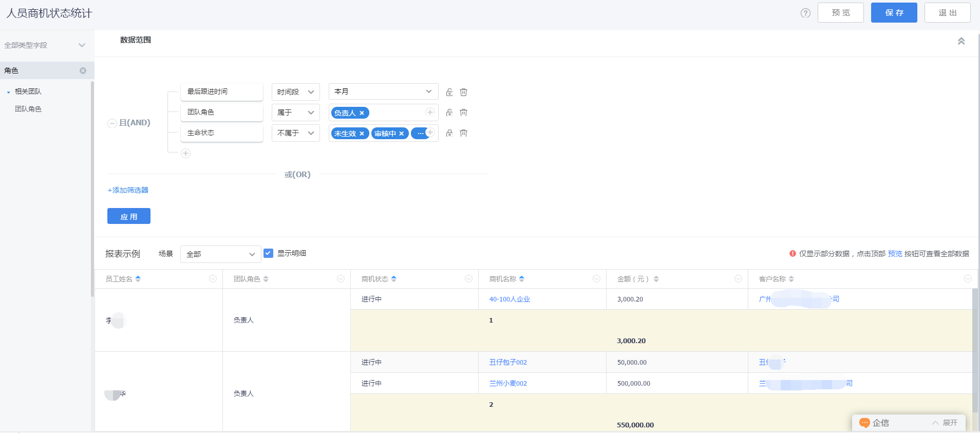
Task: Open 客户名称 column options menu
Action: 968,278
